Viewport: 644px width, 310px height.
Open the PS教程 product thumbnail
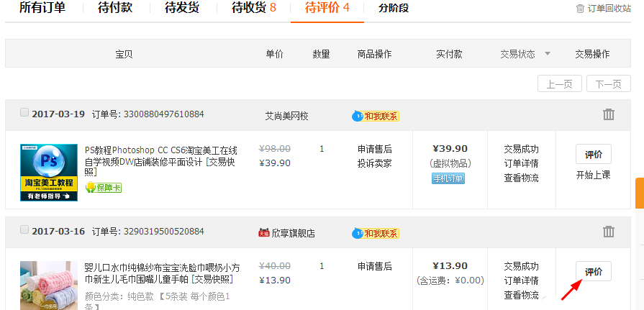(x=49, y=173)
